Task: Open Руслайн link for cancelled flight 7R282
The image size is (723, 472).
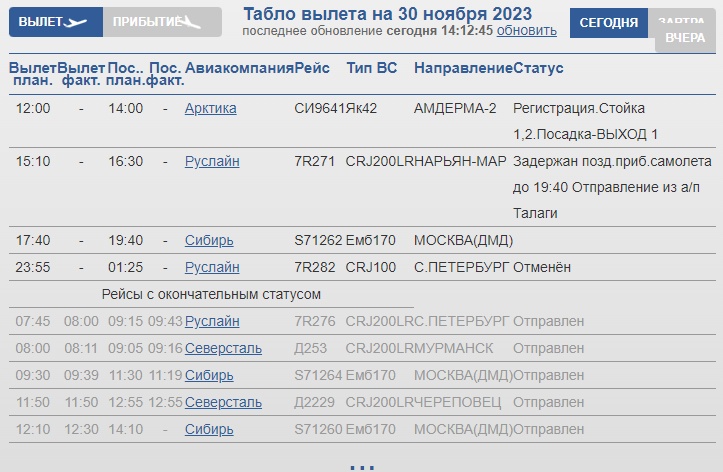Action: [212, 267]
